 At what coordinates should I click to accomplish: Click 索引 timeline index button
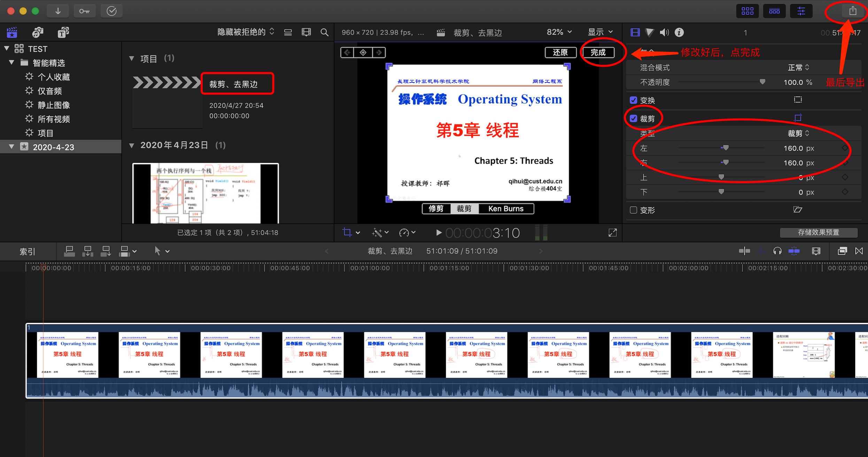[x=27, y=251]
